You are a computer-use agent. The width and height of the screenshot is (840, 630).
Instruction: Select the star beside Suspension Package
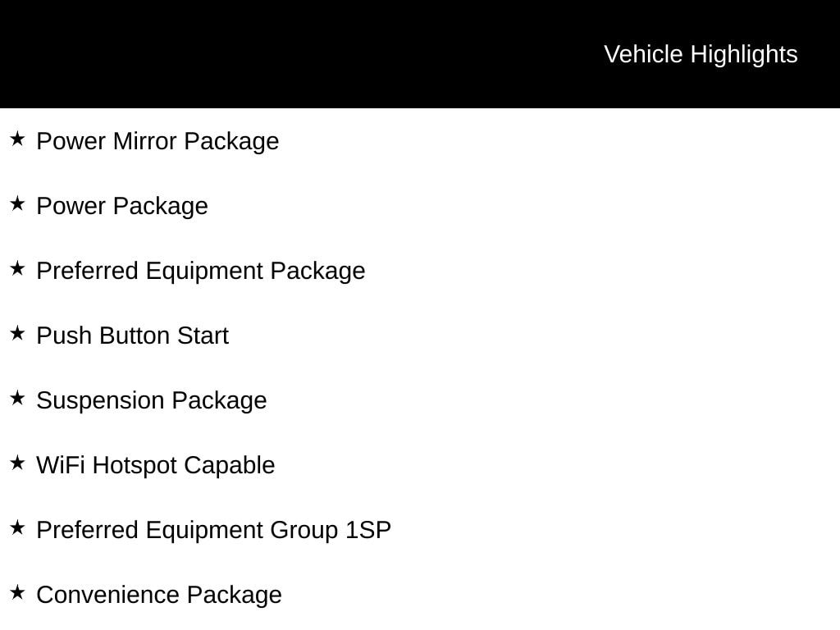tap(17, 399)
